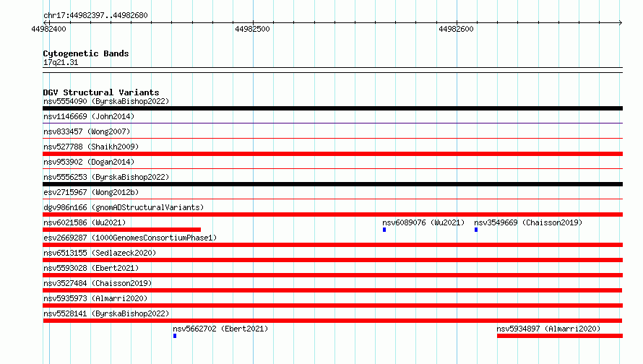Select the thin red line under nsv833457
This screenshot has width=643, height=364.
click(332, 138)
